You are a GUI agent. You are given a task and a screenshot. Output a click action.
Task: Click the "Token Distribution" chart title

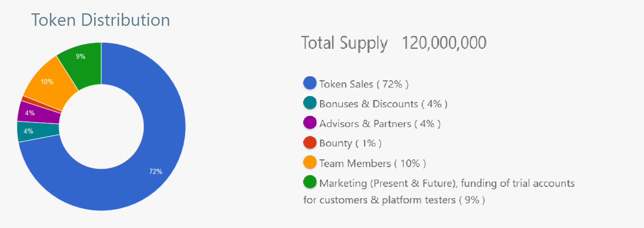coord(101,20)
